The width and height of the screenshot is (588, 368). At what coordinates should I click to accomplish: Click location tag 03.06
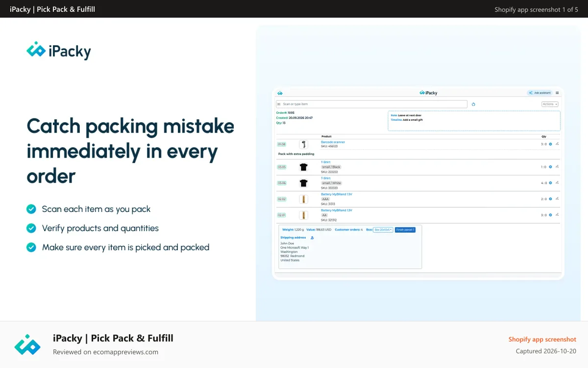tap(282, 183)
